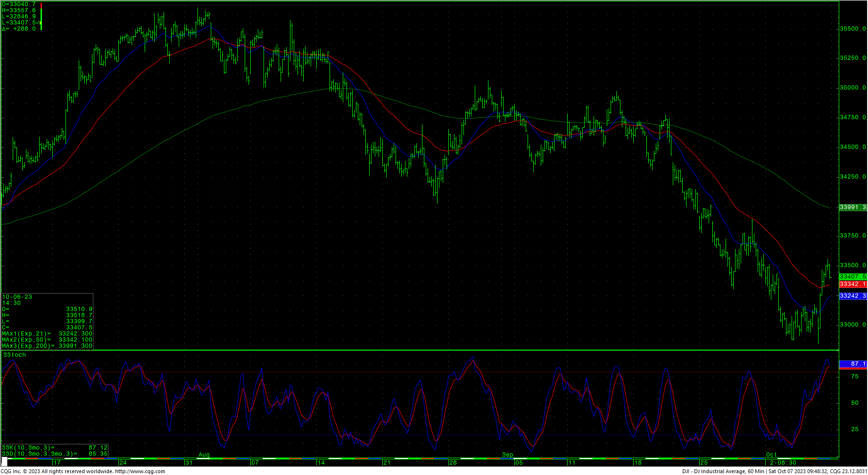Click the MAx3(Exp,200) value row

pyautogui.click(x=47, y=346)
